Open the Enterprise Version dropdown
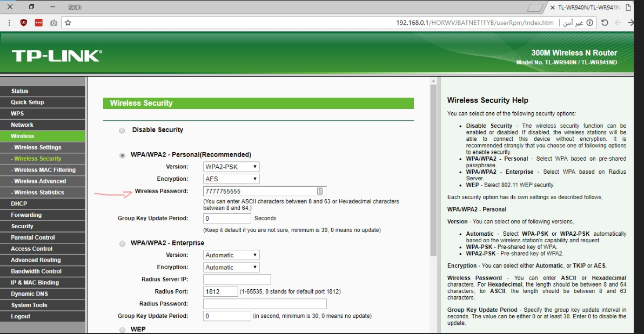This screenshot has width=644, height=334. (231, 255)
